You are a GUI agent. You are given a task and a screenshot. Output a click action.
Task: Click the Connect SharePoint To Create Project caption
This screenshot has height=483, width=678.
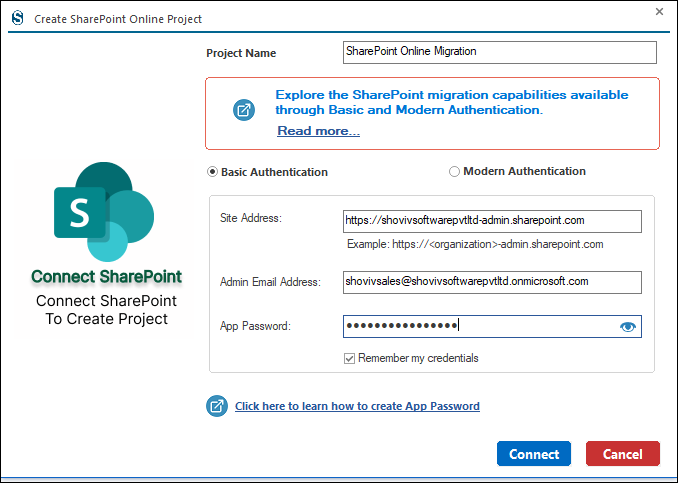point(106,310)
